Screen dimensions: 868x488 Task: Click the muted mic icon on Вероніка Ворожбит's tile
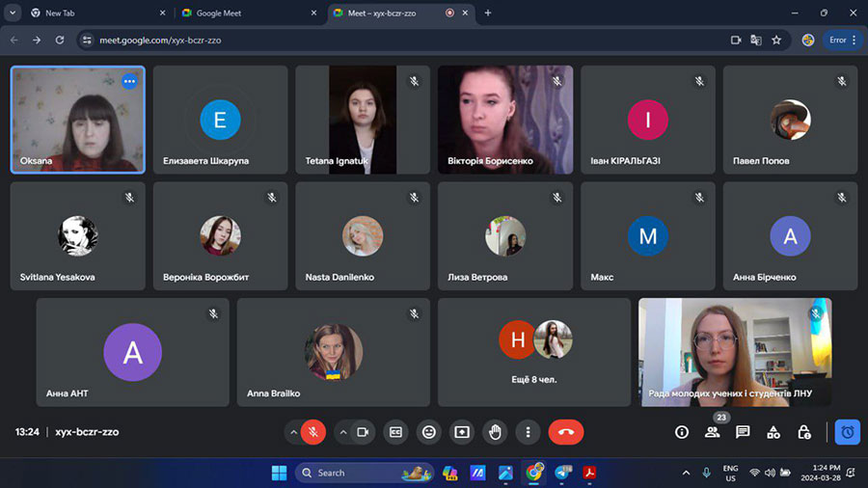pos(272,198)
